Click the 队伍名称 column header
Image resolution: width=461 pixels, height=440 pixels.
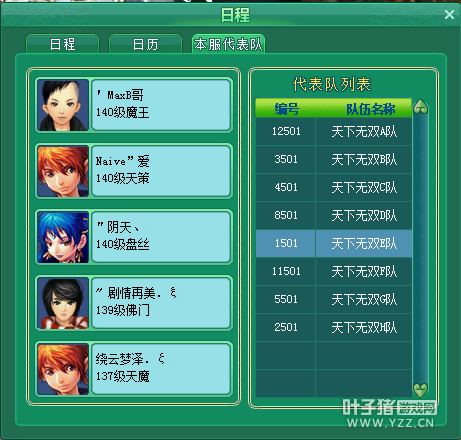tap(370, 109)
